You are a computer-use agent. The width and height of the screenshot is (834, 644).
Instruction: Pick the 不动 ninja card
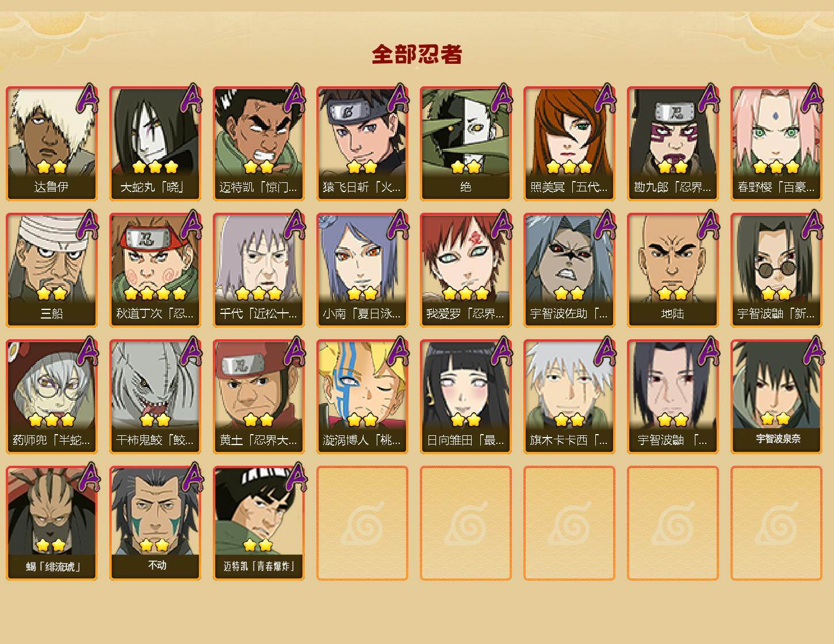[x=155, y=523]
